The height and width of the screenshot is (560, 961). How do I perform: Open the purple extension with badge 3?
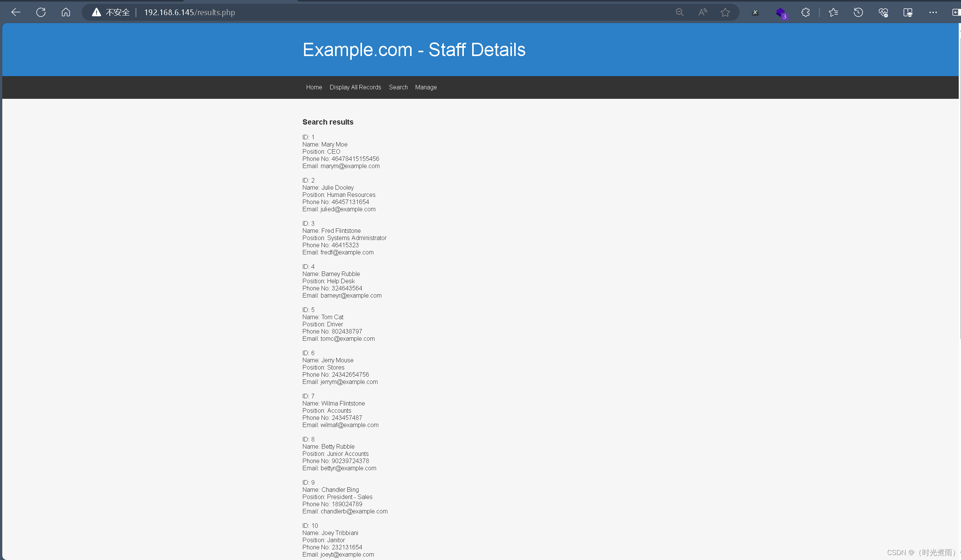pos(781,13)
